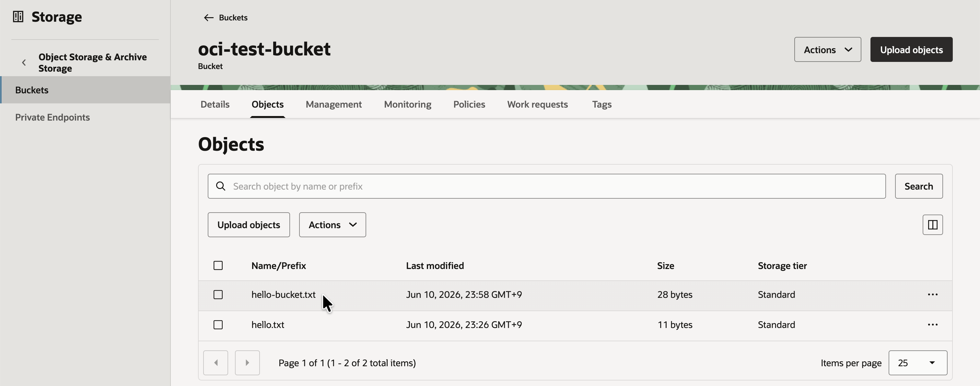Open Private Endpoints in the sidebar
Screen dimensions: 980x386
pos(52,117)
